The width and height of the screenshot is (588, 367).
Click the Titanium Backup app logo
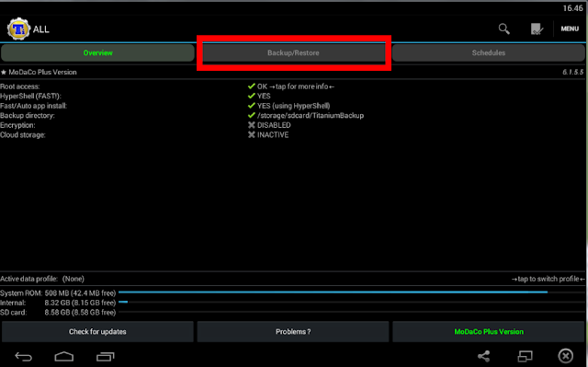[18, 29]
